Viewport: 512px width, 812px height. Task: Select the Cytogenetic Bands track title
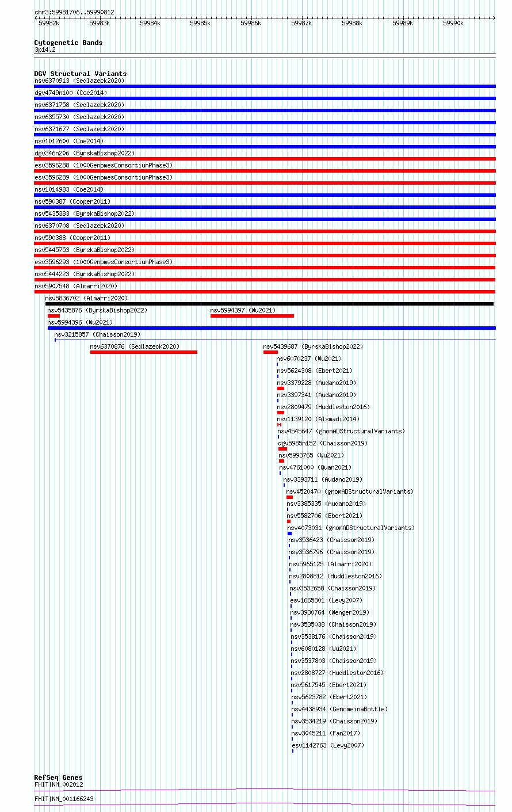coord(68,43)
